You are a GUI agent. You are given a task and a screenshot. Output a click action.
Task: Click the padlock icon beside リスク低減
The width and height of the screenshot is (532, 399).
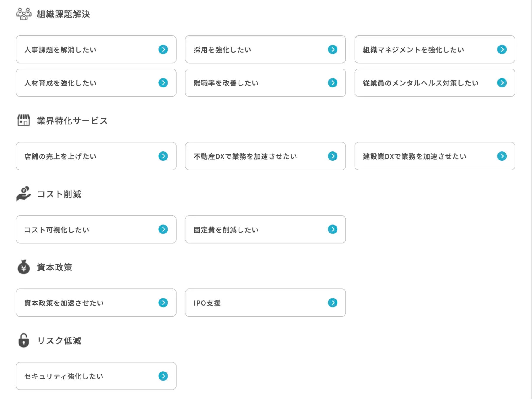click(24, 340)
